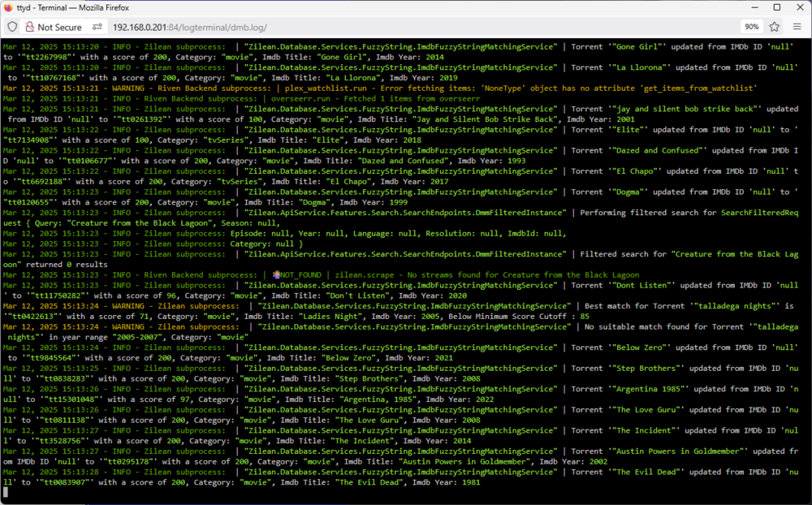Click the text "Imdb Year: 2002"
The height and width of the screenshot is (505, 812).
pyautogui.click(x=573, y=461)
